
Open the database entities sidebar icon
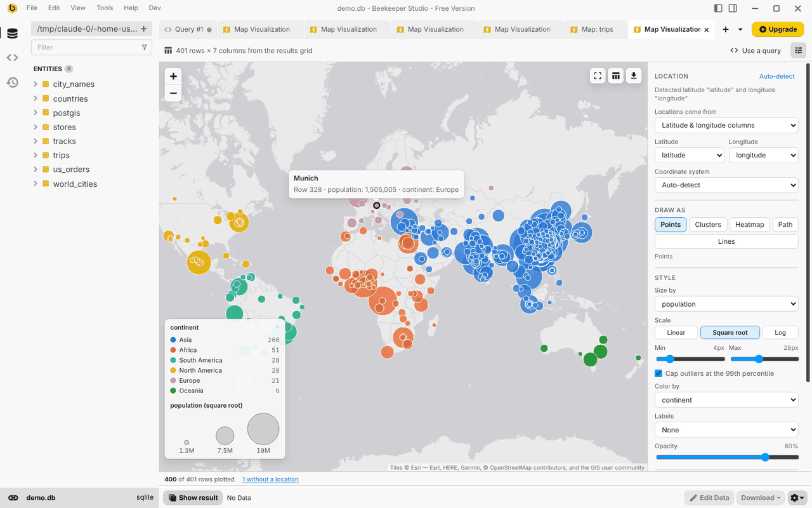[x=12, y=34]
